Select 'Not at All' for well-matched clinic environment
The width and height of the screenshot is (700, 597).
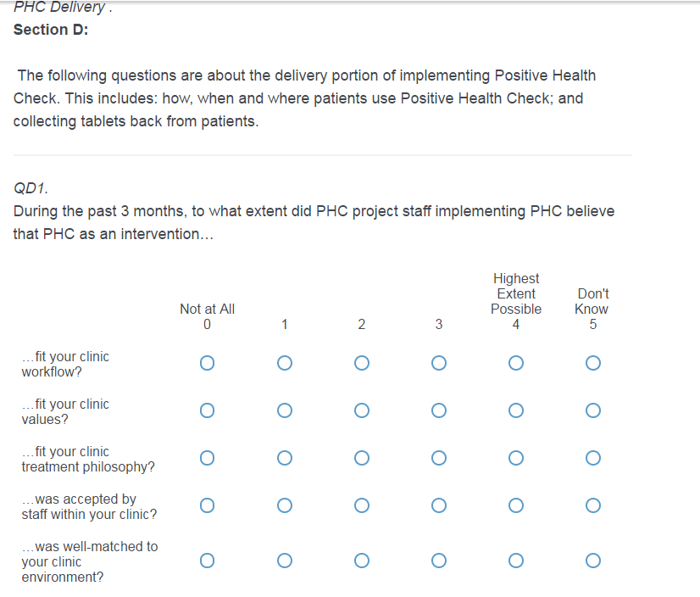pos(208,561)
